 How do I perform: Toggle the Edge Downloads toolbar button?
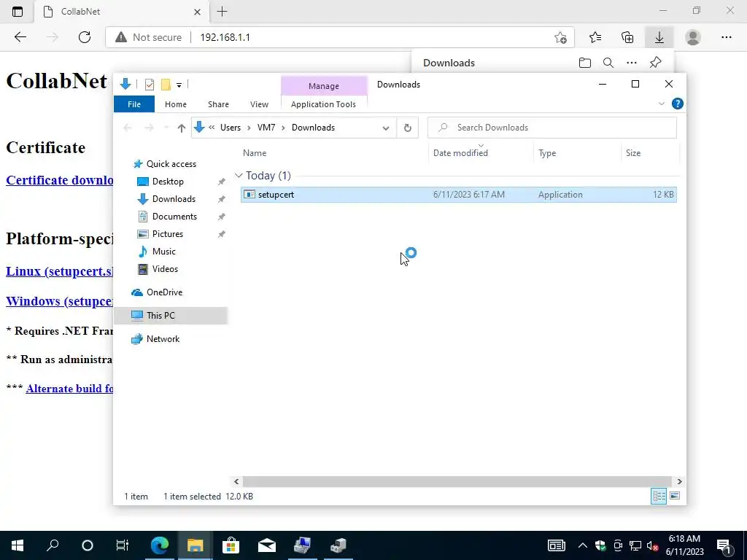[659, 37]
